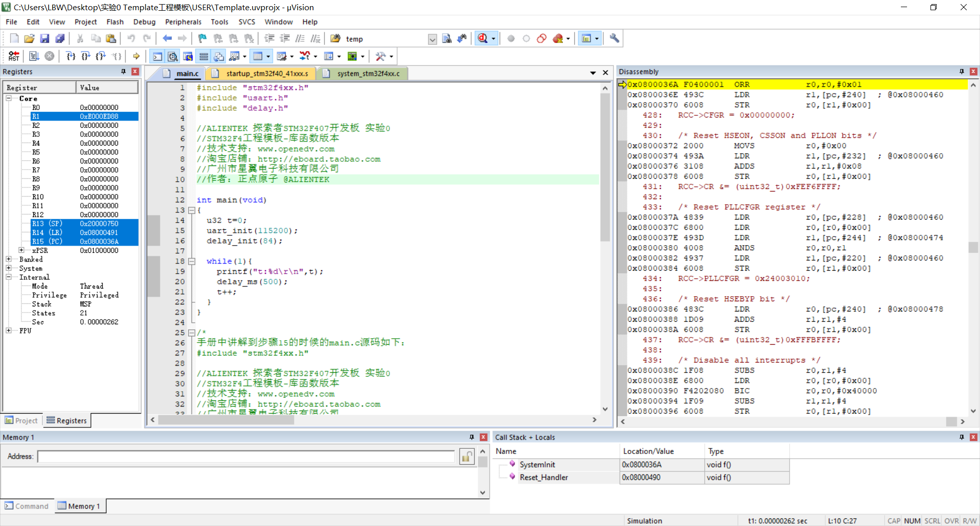Image resolution: width=980 pixels, height=526 pixels.
Task: Open the 'temp' find combo dropdown
Action: pyautogui.click(x=432, y=39)
